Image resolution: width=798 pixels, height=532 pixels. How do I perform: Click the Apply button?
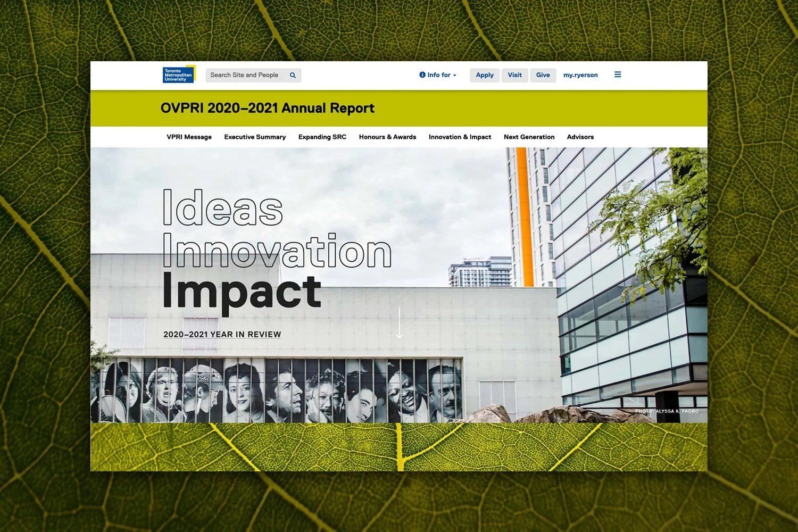485,75
